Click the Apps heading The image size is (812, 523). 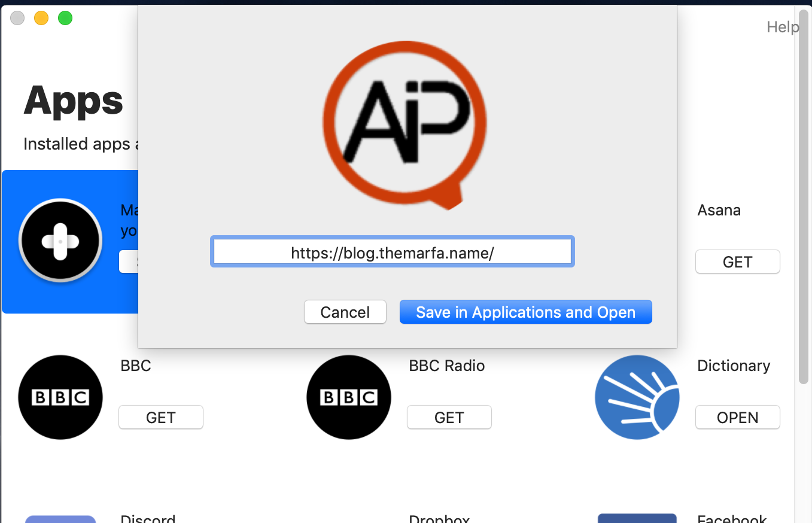coord(74,101)
